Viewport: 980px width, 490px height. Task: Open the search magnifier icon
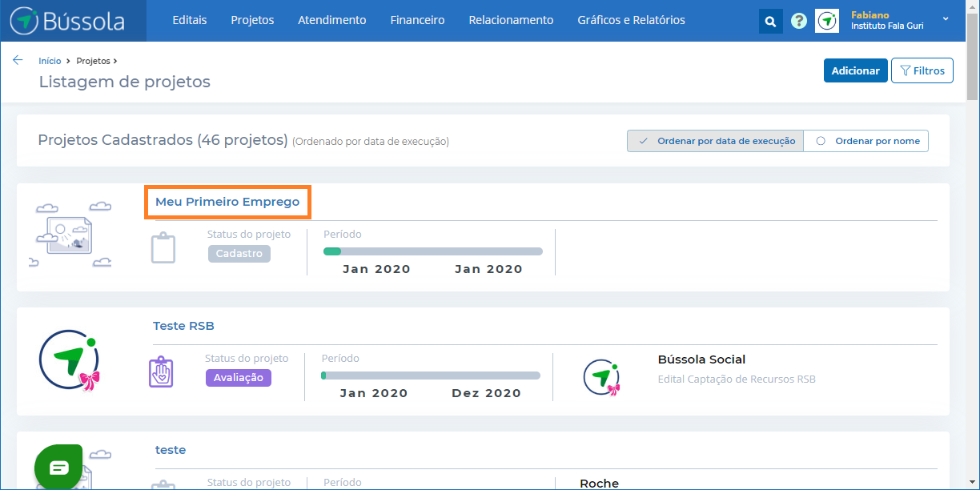pos(770,22)
